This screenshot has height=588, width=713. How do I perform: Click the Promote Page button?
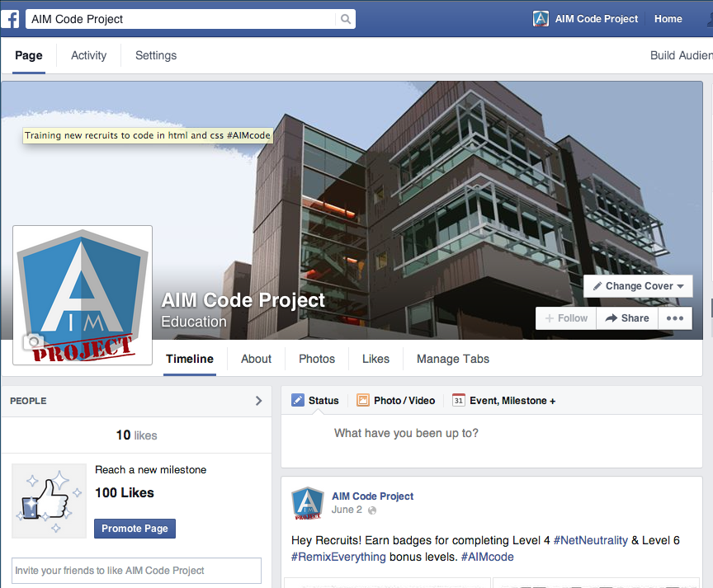135,529
